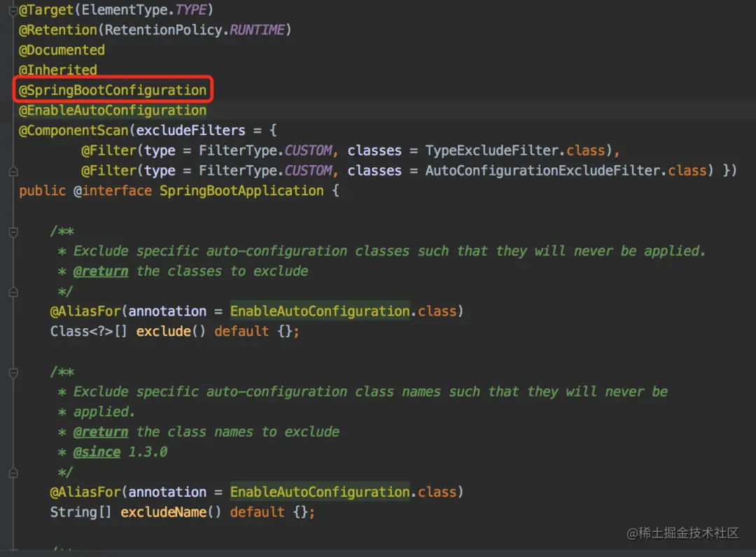Image resolution: width=756 pixels, height=557 pixels.
Task: Click default keyword on the excludeName() line
Action: 258,512
